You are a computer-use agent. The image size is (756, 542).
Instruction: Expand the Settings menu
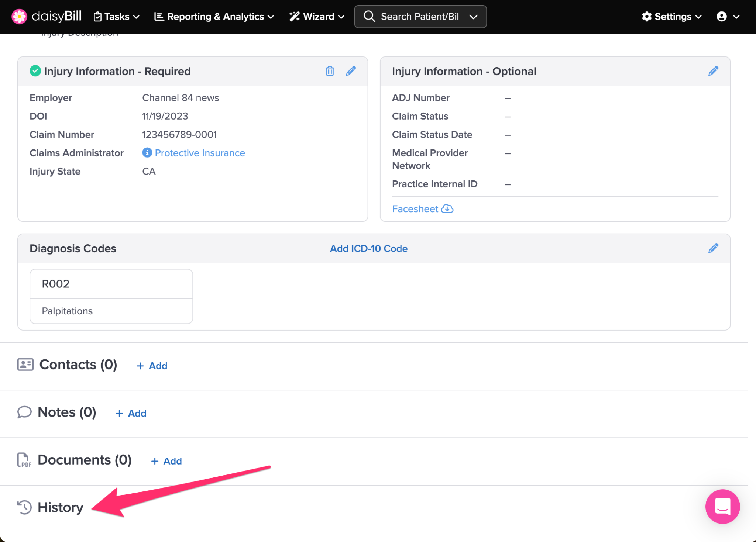pyautogui.click(x=671, y=17)
